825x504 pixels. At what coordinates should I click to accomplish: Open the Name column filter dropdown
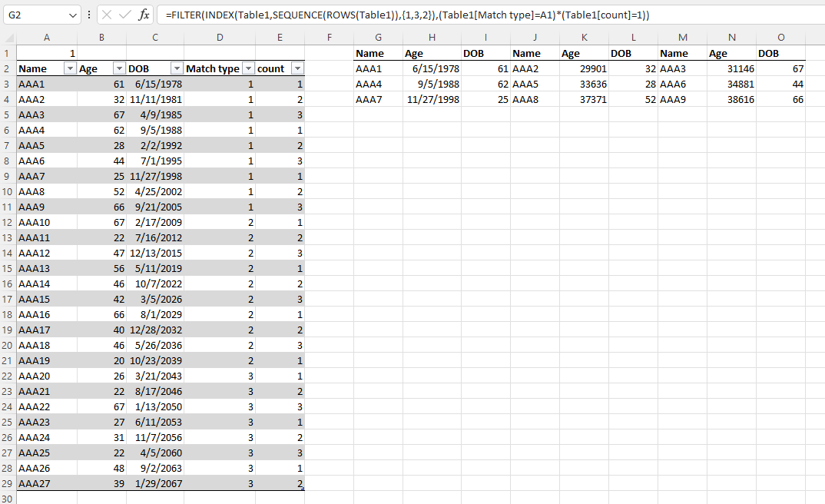(x=70, y=68)
